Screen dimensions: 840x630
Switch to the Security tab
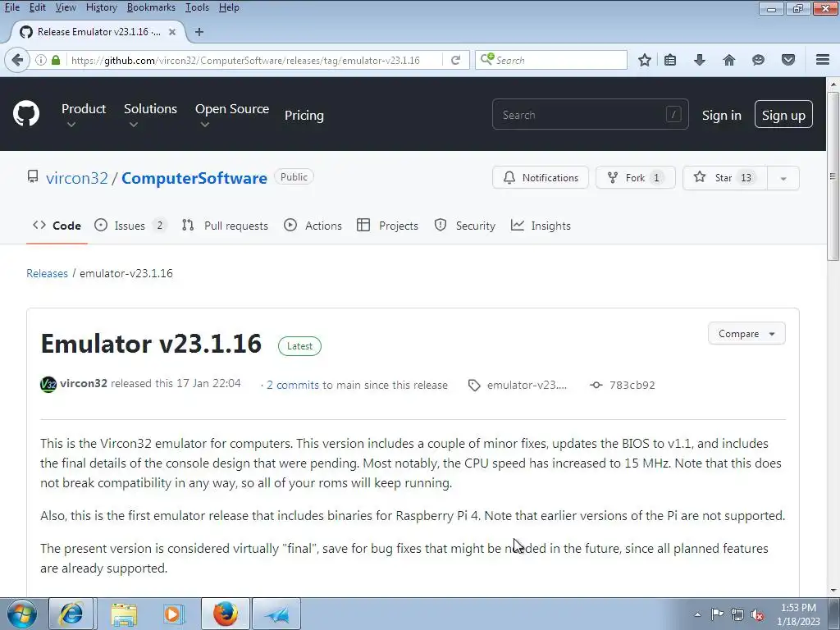[x=465, y=226]
